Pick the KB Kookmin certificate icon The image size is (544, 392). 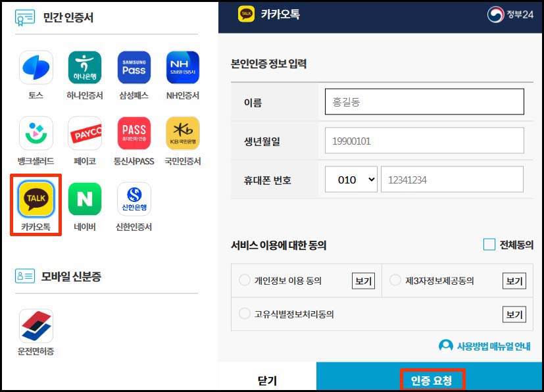[183, 134]
